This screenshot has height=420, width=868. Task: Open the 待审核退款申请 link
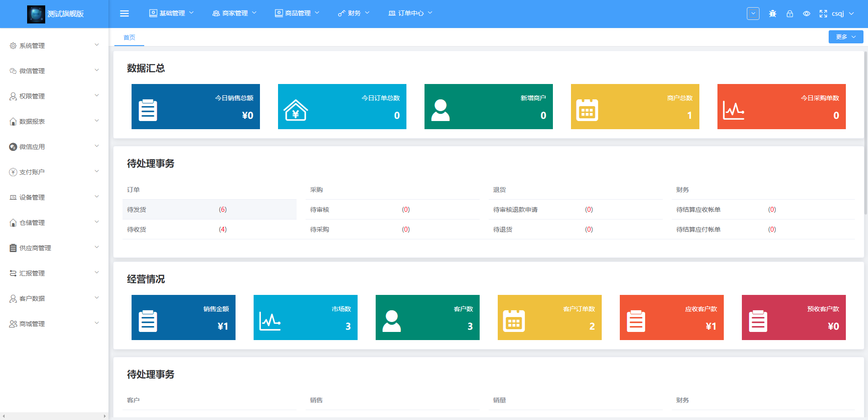click(x=515, y=210)
